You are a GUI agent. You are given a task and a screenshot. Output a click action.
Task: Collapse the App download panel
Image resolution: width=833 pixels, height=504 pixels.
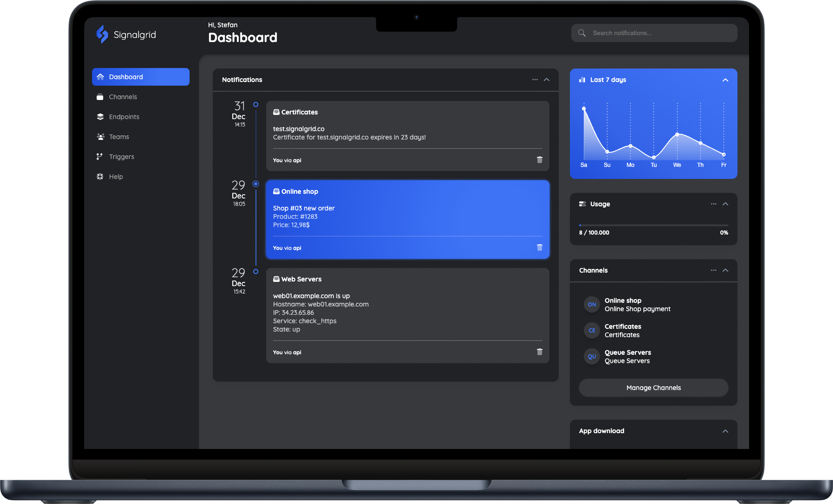pos(725,431)
